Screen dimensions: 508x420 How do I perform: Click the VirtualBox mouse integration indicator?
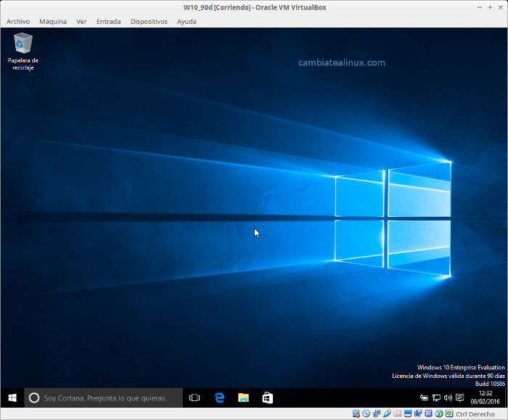click(x=439, y=414)
